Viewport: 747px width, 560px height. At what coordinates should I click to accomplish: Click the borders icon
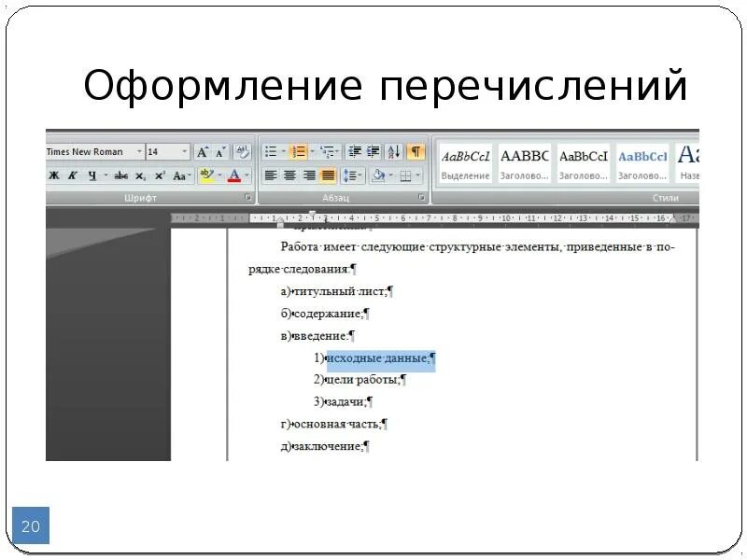[405, 175]
